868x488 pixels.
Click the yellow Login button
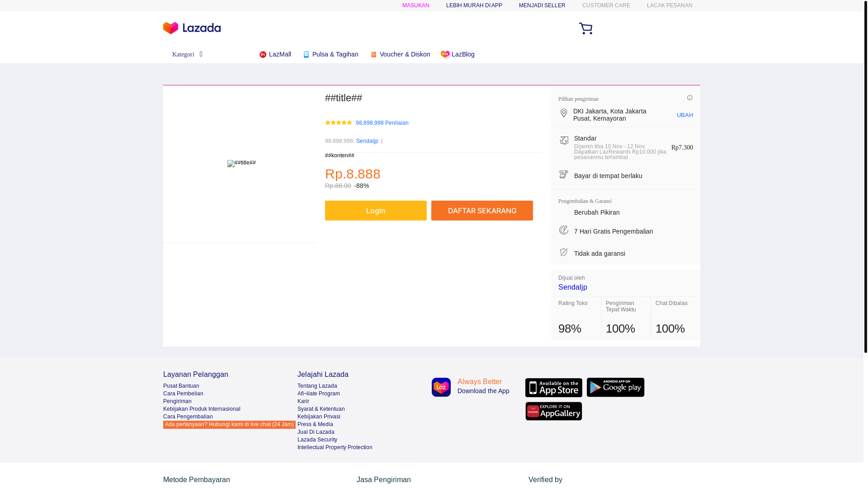376,211
